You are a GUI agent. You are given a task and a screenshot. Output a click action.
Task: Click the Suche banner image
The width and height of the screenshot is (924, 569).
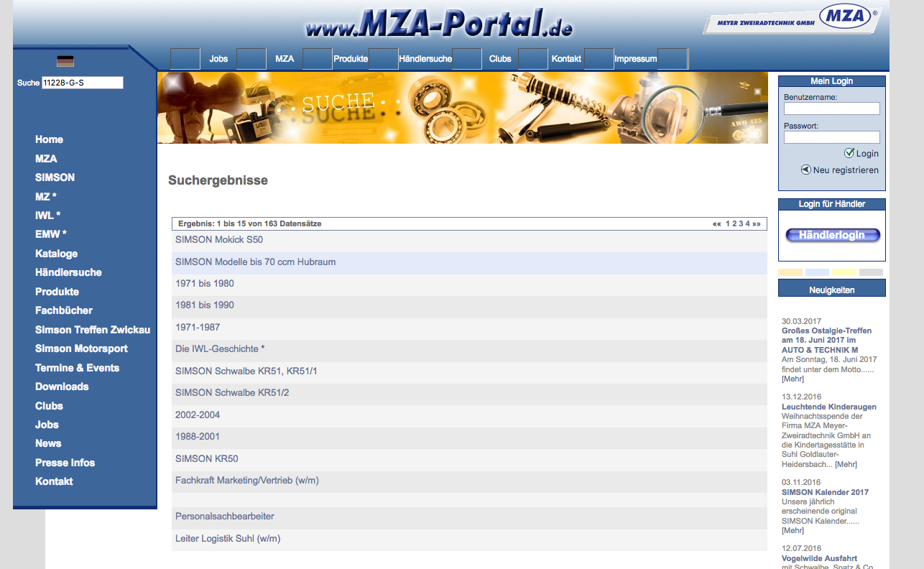(462, 108)
